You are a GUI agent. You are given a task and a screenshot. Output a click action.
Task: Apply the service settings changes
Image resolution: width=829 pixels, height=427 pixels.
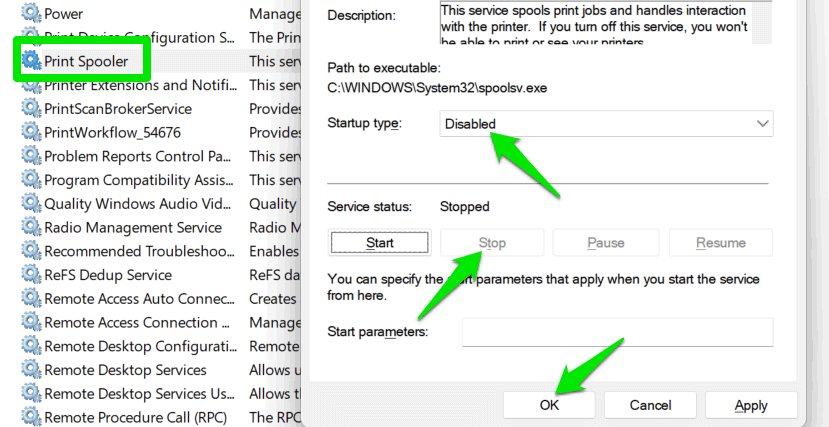tap(751, 405)
